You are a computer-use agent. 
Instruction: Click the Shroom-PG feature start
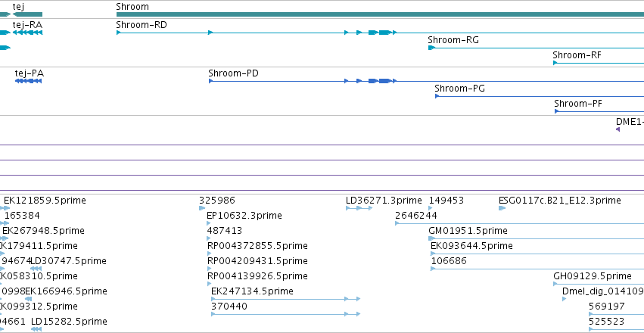(437, 96)
